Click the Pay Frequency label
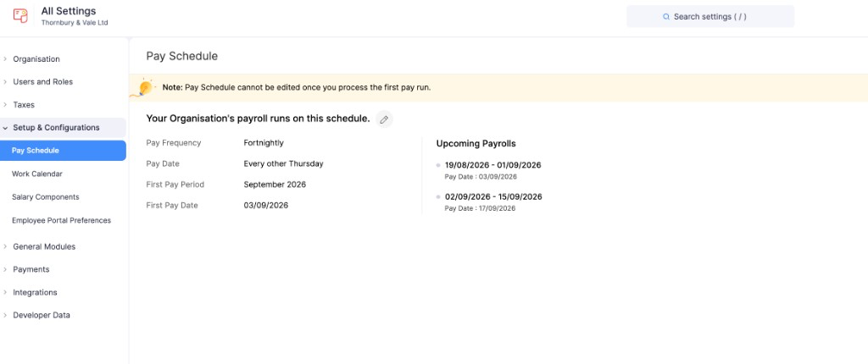 (x=173, y=143)
